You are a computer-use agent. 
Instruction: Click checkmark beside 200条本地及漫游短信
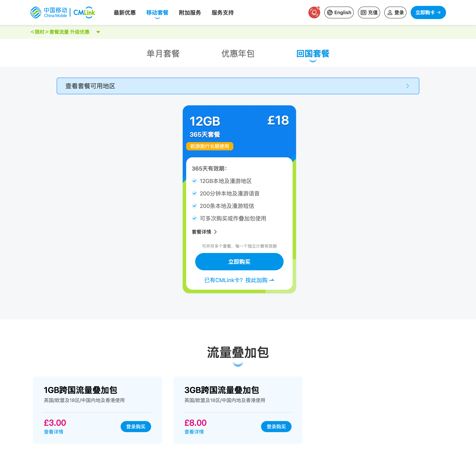pyautogui.click(x=194, y=206)
